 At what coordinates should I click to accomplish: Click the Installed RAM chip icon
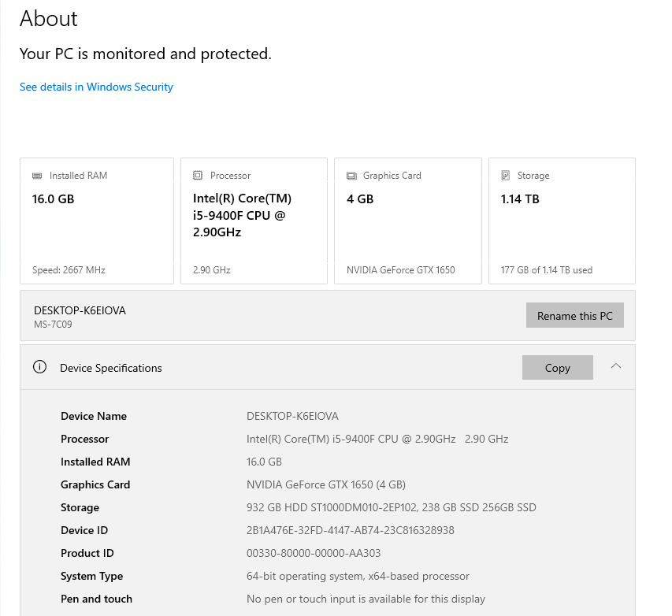(37, 176)
